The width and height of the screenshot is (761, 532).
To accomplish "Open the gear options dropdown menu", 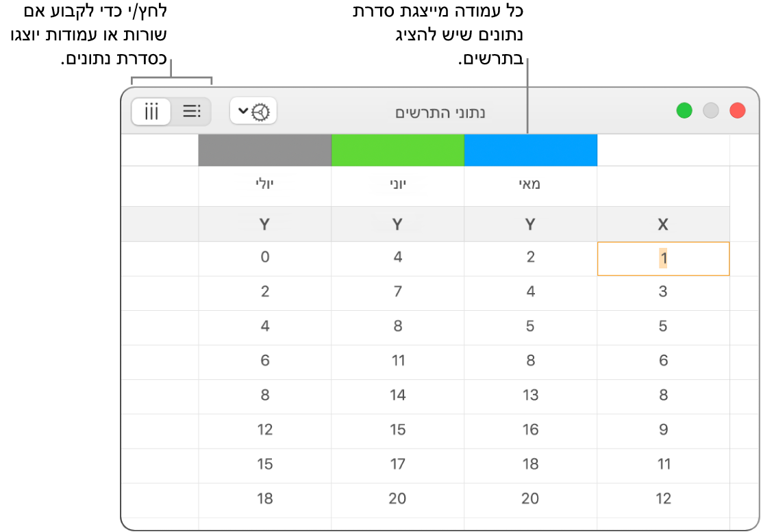I will pyautogui.click(x=253, y=111).
